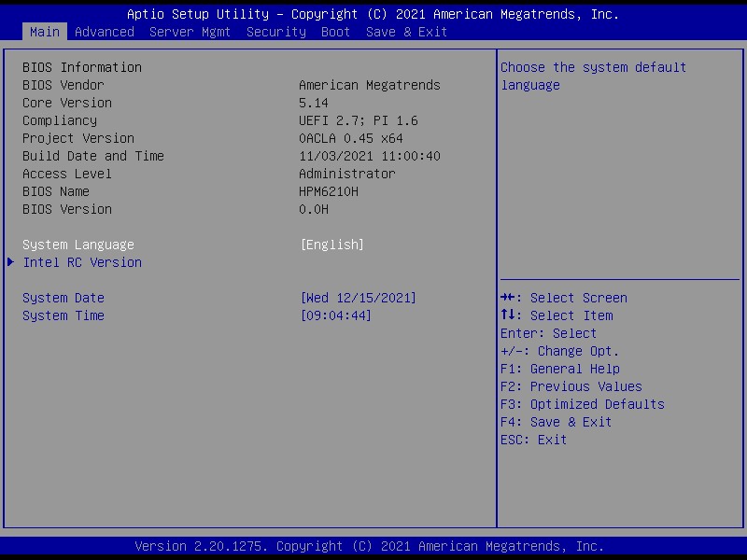747x560 pixels.
Task: Select the Boot tab
Action: click(335, 32)
